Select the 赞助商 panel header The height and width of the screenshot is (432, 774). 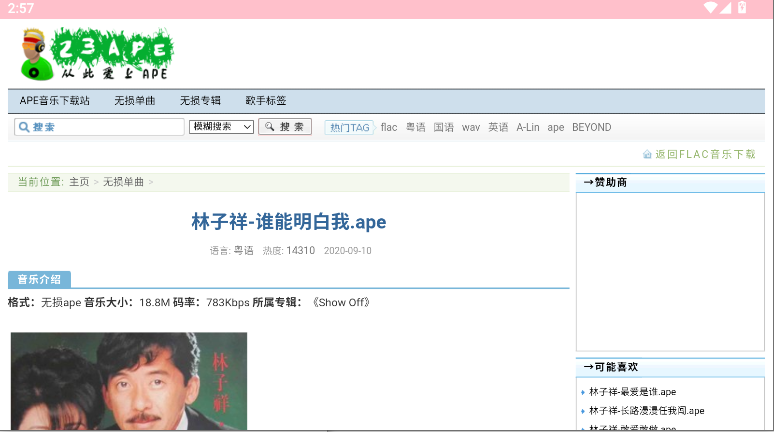click(670, 183)
